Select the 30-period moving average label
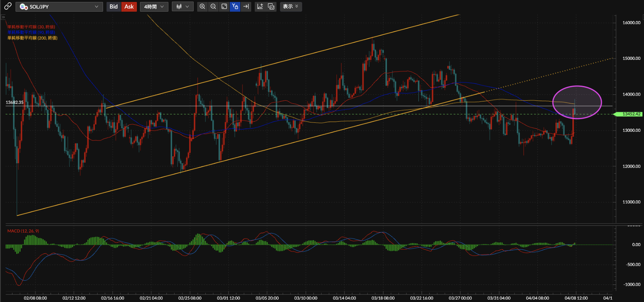 point(31,27)
